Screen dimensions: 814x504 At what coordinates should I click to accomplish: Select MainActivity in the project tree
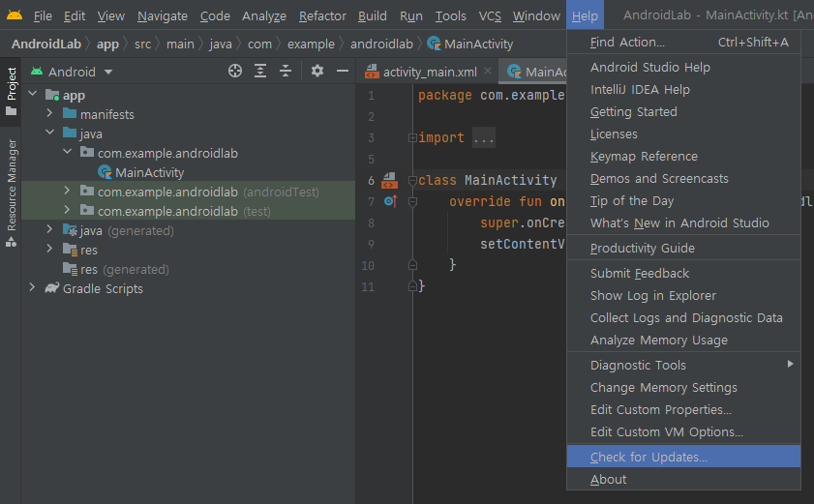click(x=149, y=172)
